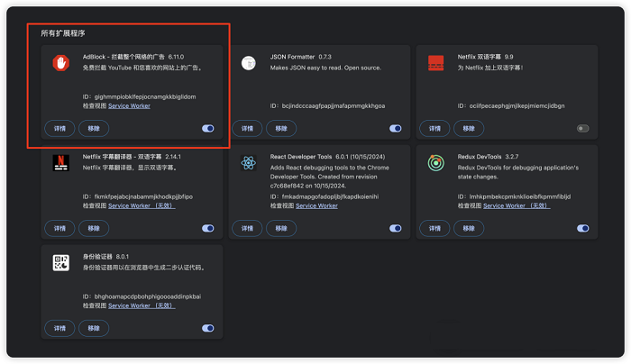Click the AdBlock 6.11.0 title text
This screenshot has height=364, width=631.
(133, 57)
